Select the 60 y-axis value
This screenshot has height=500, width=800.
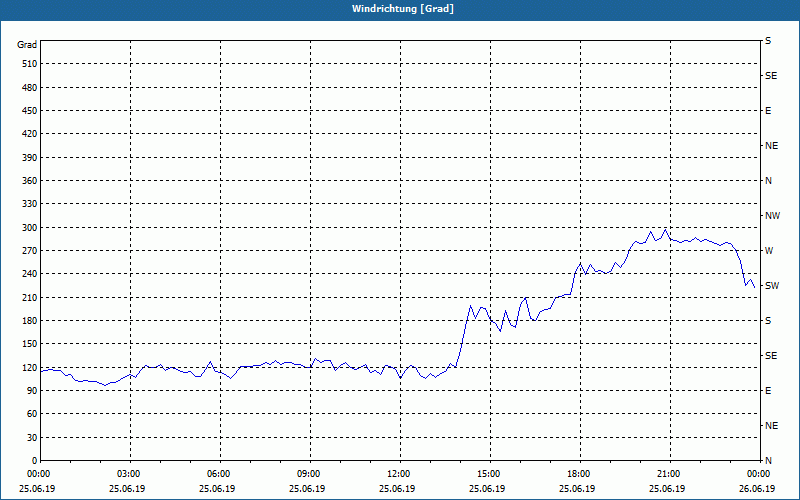coord(32,414)
